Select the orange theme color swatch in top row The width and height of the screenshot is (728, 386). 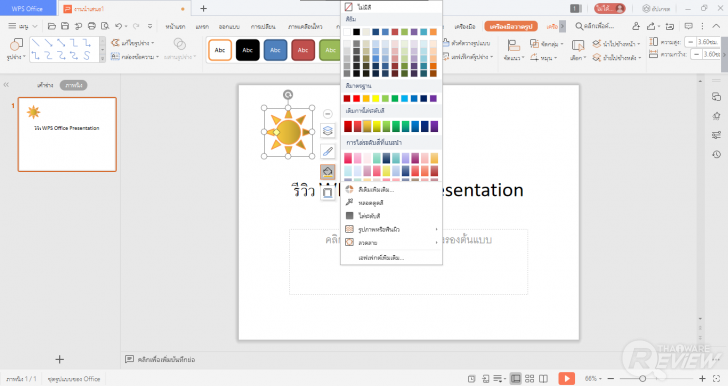433,32
